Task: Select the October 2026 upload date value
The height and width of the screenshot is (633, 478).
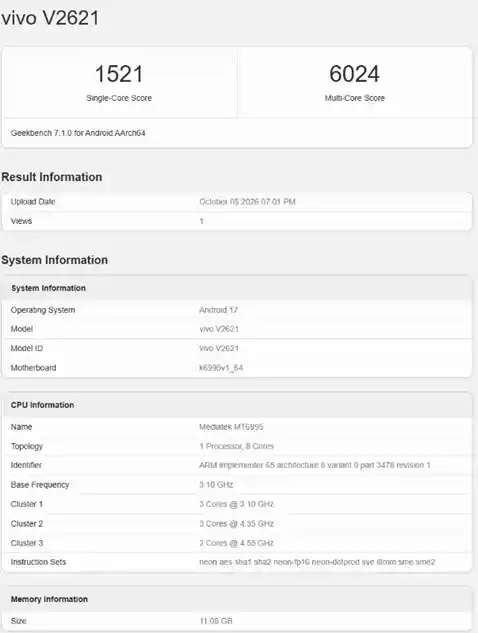Action: click(247, 201)
